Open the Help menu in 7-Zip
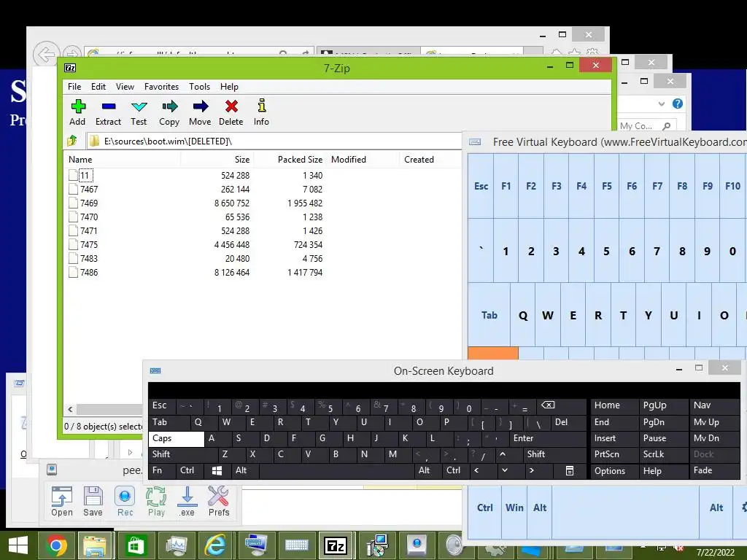747x560 pixels. tap(229, 87)
